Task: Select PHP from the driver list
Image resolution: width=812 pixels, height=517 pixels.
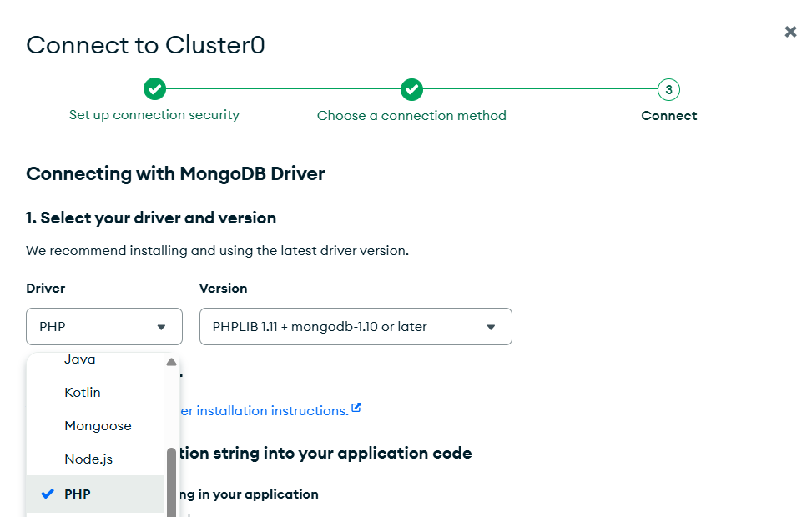Action: [95, 494]
